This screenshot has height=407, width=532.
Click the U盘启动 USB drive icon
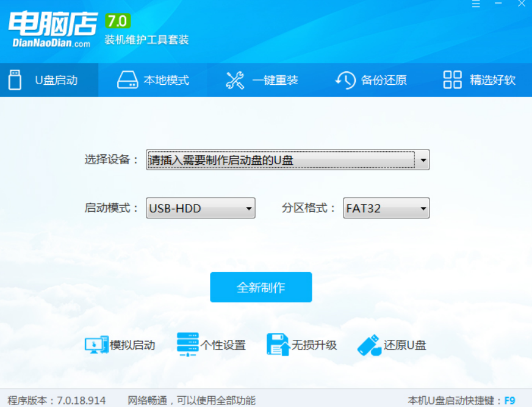click(x=15, y=80)
